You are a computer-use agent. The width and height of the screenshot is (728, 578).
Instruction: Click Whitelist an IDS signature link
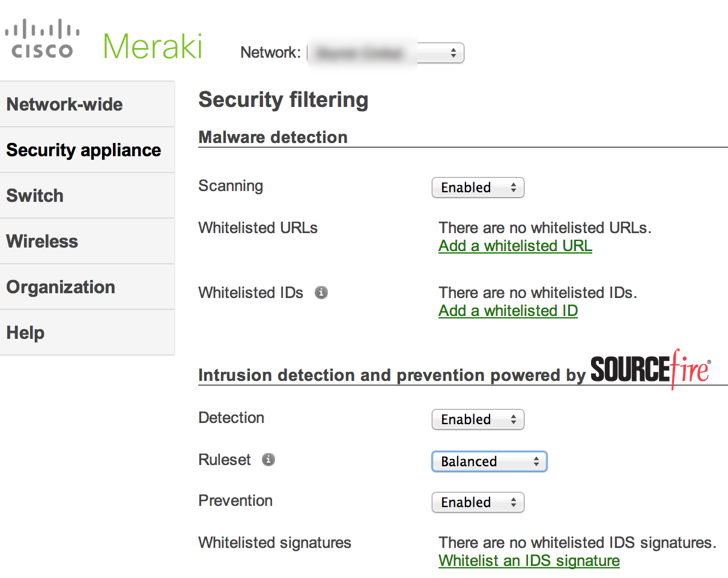click(x=529, y=561)
